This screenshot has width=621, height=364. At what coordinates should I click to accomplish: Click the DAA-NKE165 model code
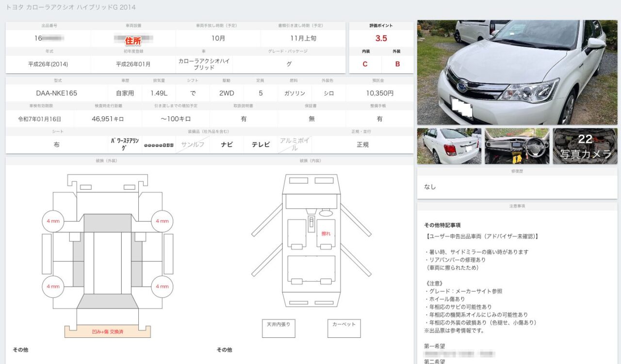pyautogui.click(x=57, y=93)
